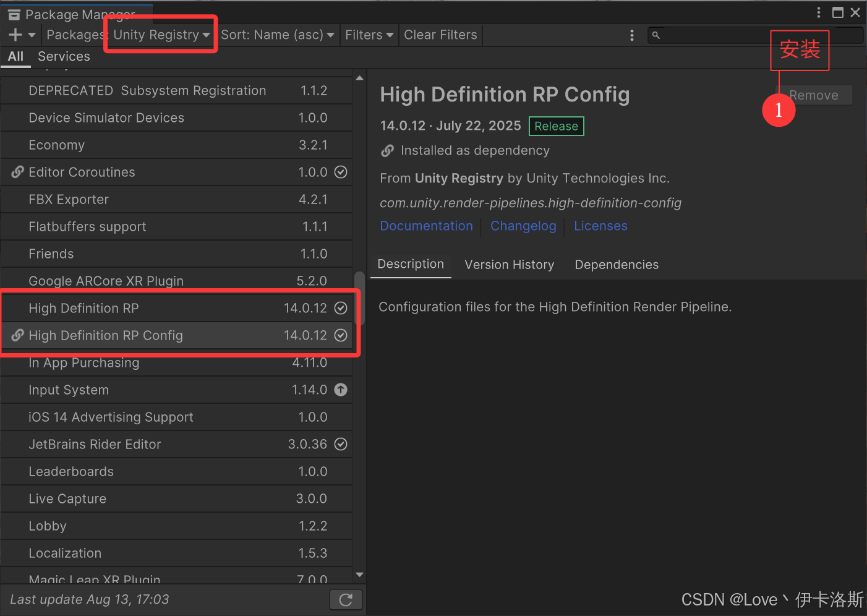Select the High Definition RP Config package
This screenshot has width=867, height=616.
(x=176, y=335)
